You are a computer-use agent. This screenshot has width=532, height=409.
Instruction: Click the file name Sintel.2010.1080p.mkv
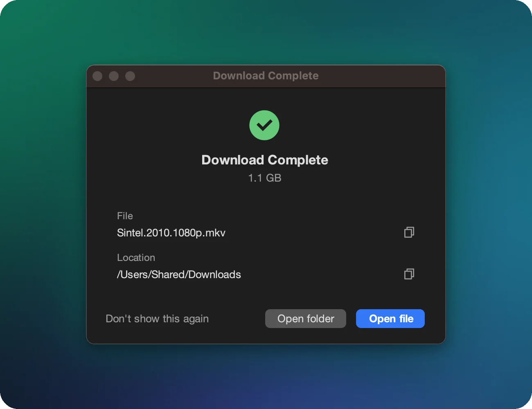171,233
